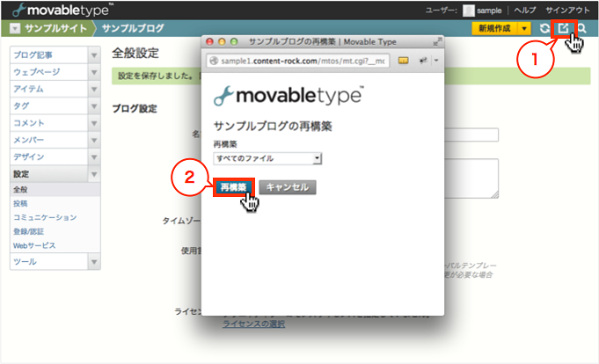This screenshot has width=599, height=364.
Task: Toggle the 設定 menu arrow
Action: [94, 174]
